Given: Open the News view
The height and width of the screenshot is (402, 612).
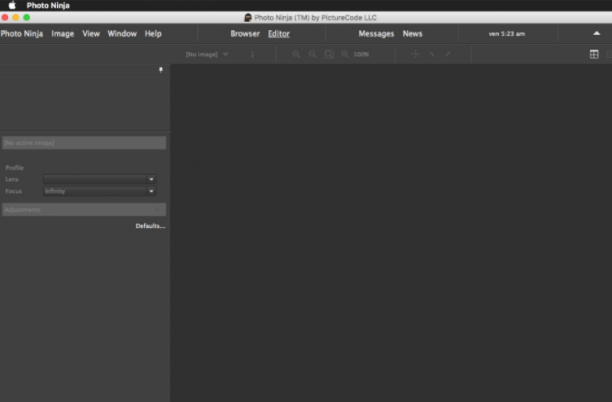Looking at the screenshot, I should pyautogui.click(x=413, y=34).
